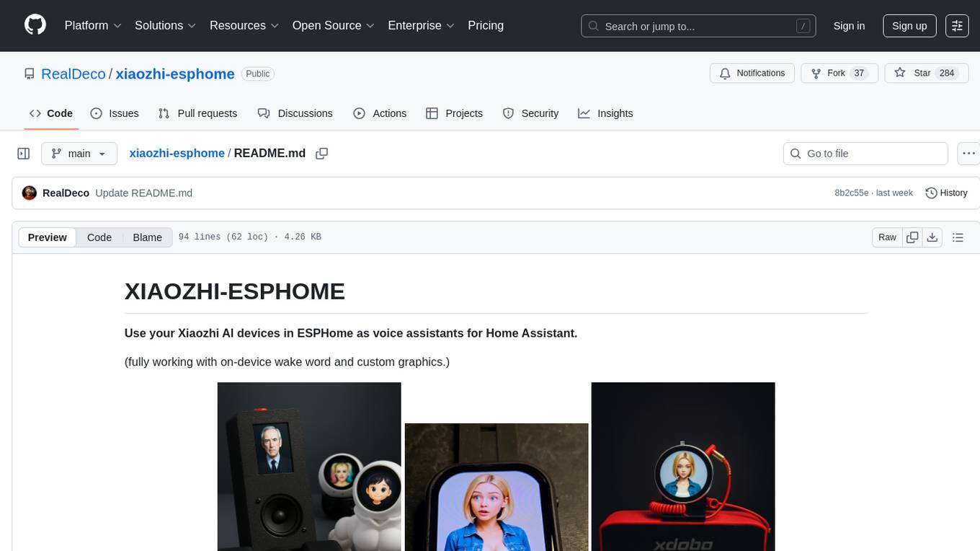The image size is (980, 551).
Task: Open the Pricing page
Action: pos(486,25)
